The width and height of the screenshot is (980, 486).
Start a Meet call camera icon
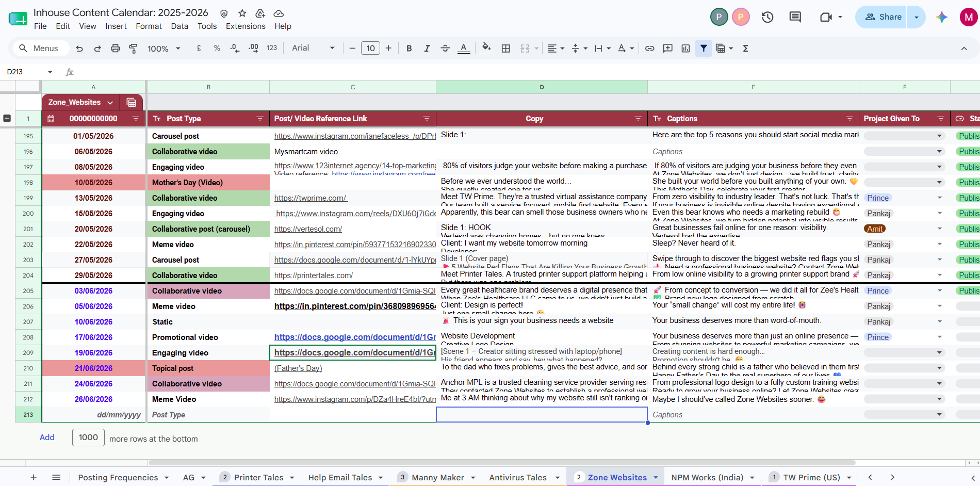pyautogui.click(x=826, y=17)
